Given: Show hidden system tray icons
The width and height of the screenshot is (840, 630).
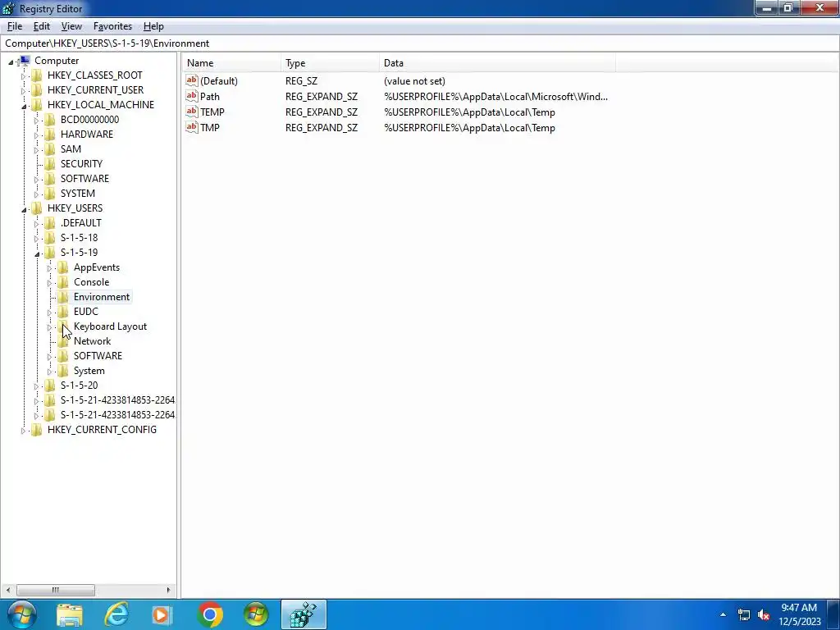Looking at the screenshot, I should [724, 614].
